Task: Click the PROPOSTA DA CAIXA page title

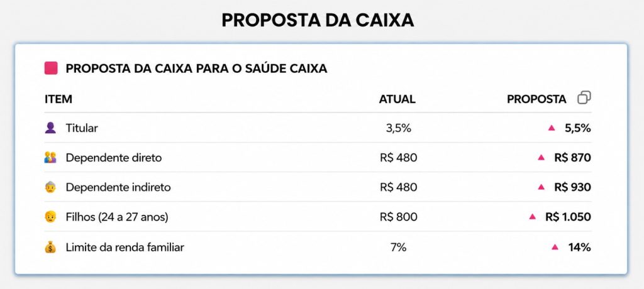Action: pos(318,20)
